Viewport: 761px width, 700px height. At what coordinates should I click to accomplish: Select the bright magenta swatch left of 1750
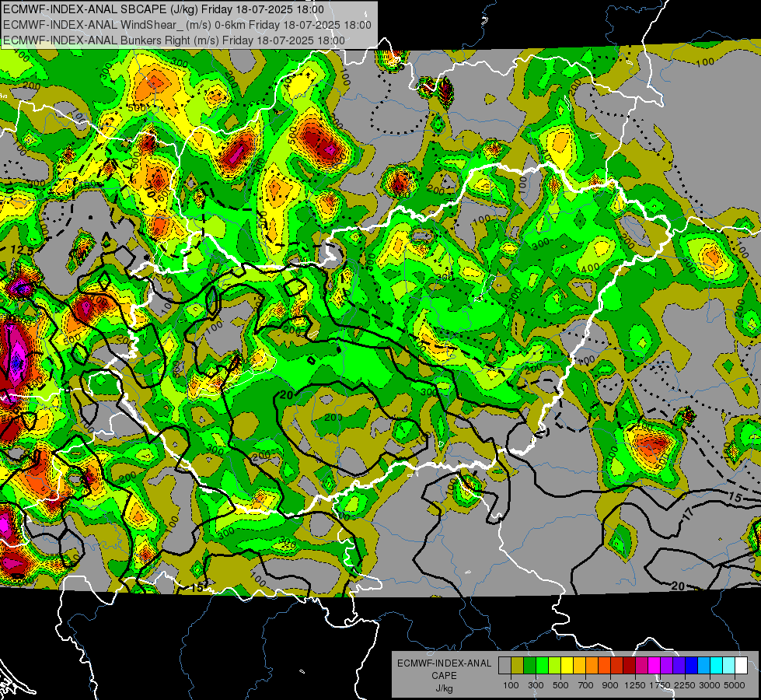coord(655,666)
